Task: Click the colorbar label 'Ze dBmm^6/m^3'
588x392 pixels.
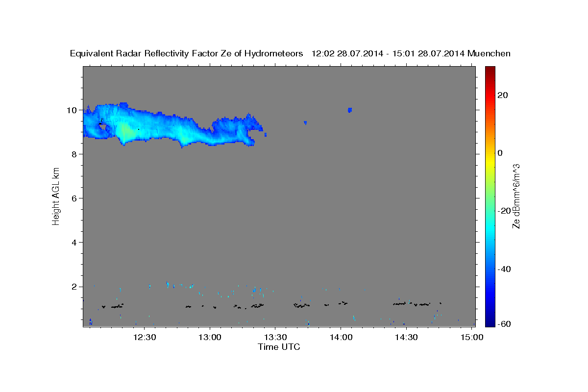Action: tap(515, 196)
